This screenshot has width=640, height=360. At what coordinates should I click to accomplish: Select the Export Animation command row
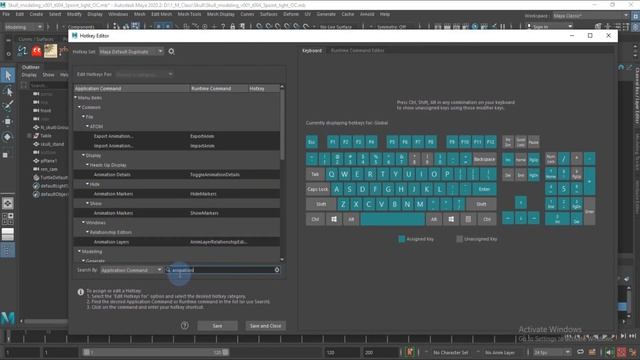click(177, 136)
